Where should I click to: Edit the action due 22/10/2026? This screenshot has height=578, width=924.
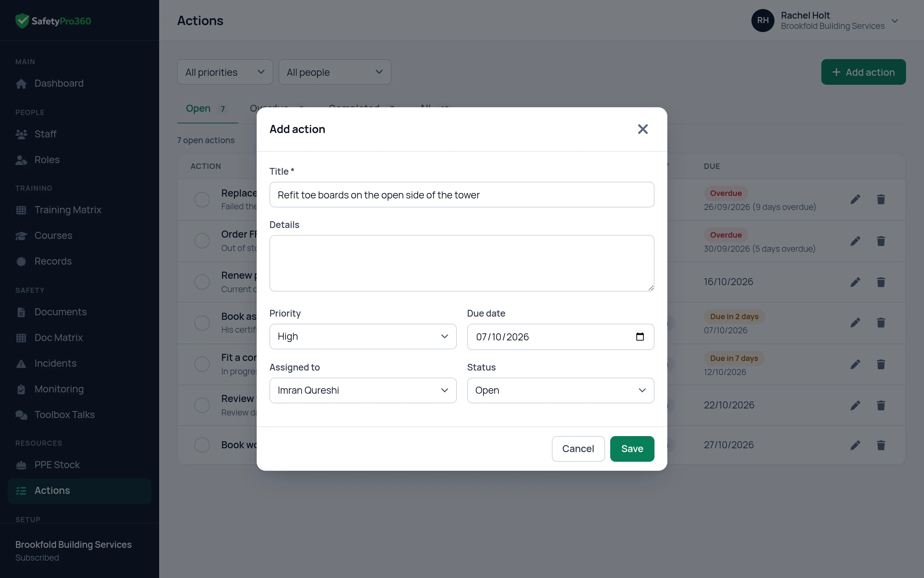(855, 405)
